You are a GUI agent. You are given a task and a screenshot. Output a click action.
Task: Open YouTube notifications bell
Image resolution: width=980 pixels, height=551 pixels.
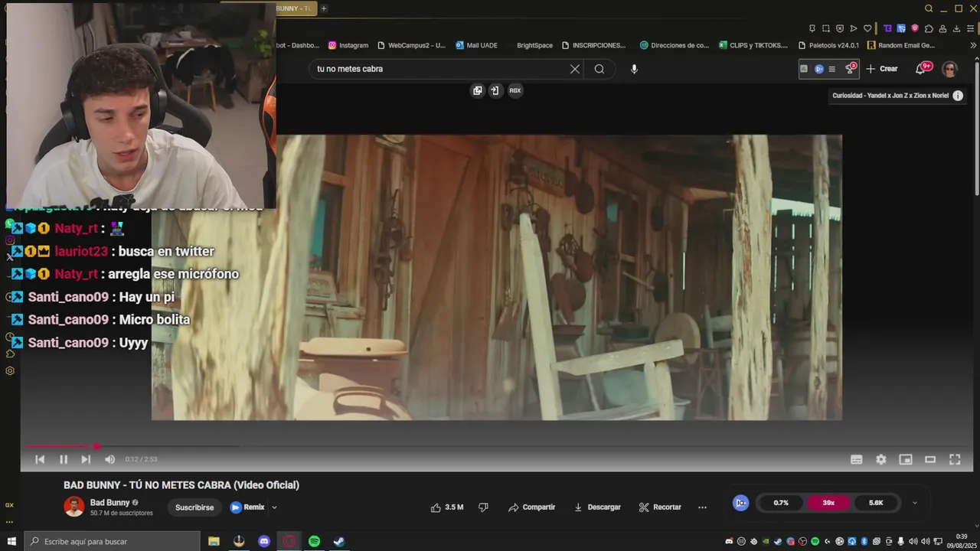tap(921, 69)
